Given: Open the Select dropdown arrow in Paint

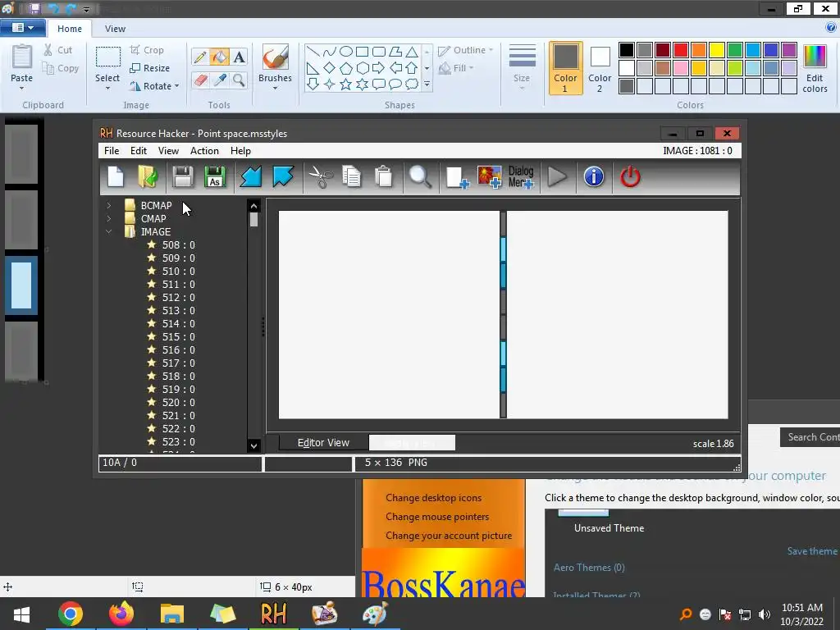Looking at the screenshot, I should 107,88.
